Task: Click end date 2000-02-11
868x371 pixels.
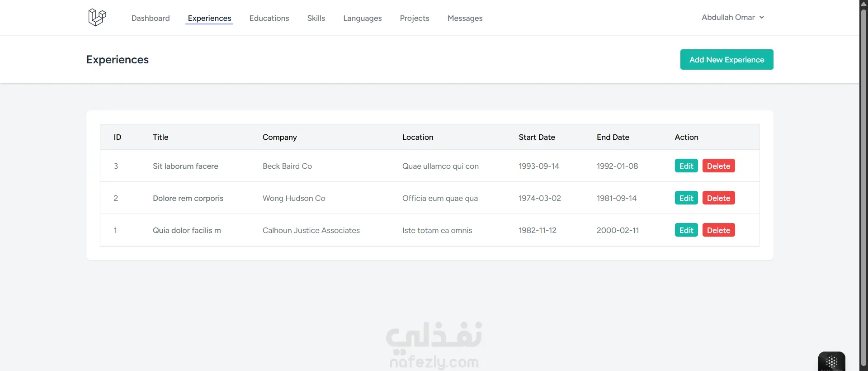Action: [618, 230]
